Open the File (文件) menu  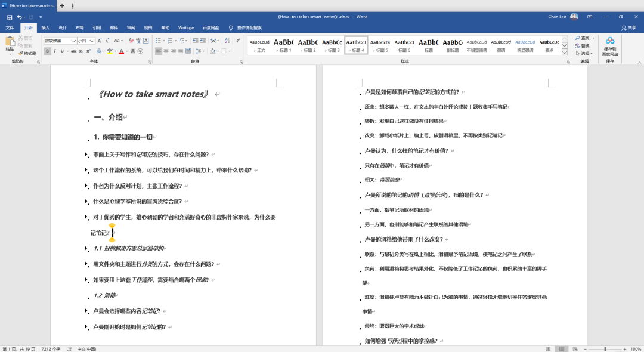(10, 28)
